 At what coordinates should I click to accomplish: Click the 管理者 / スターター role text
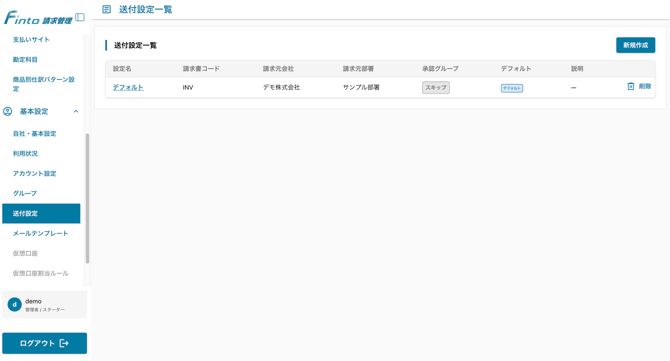coord(45,310)
